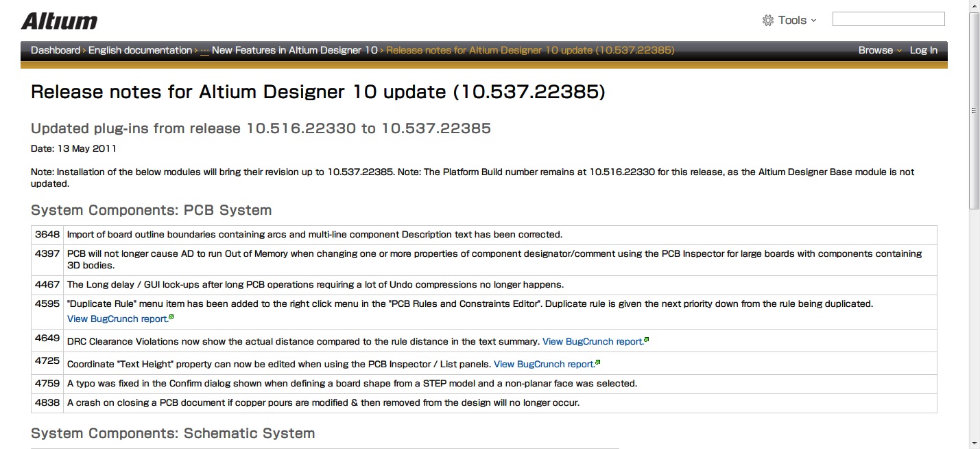
Task: Open the Browse dropdown menu
Action: (x=880, y=50)
